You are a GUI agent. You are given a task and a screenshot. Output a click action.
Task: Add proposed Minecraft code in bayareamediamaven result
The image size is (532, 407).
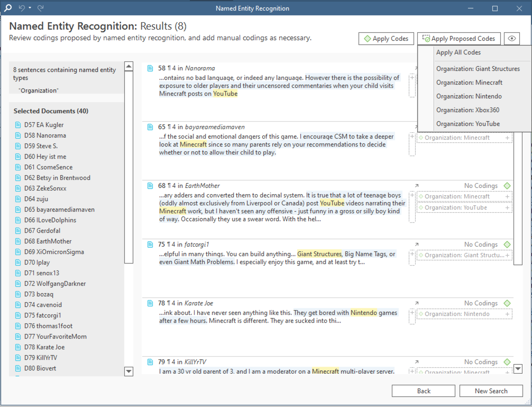click(x=507, y=138)
